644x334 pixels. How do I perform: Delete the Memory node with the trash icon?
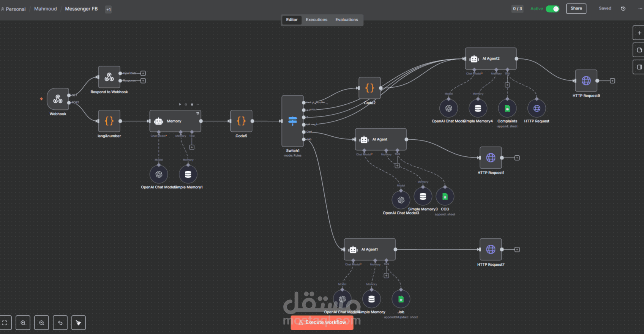[x=192, y=104]
